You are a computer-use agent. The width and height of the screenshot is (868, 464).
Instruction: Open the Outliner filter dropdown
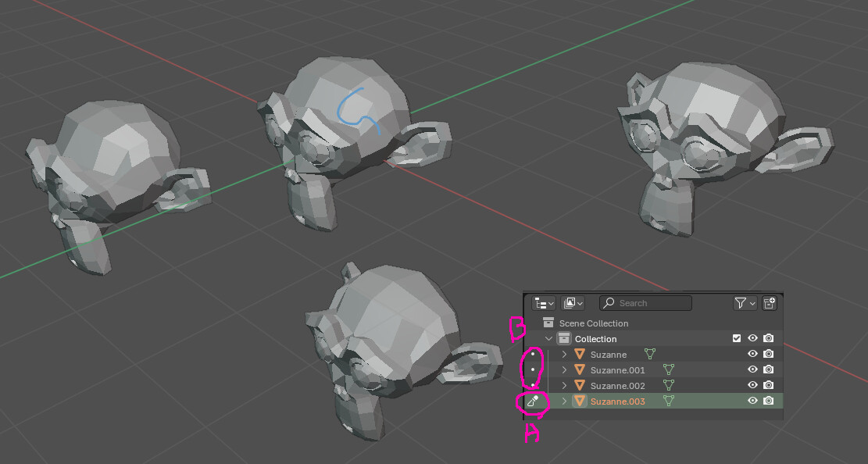745,303
